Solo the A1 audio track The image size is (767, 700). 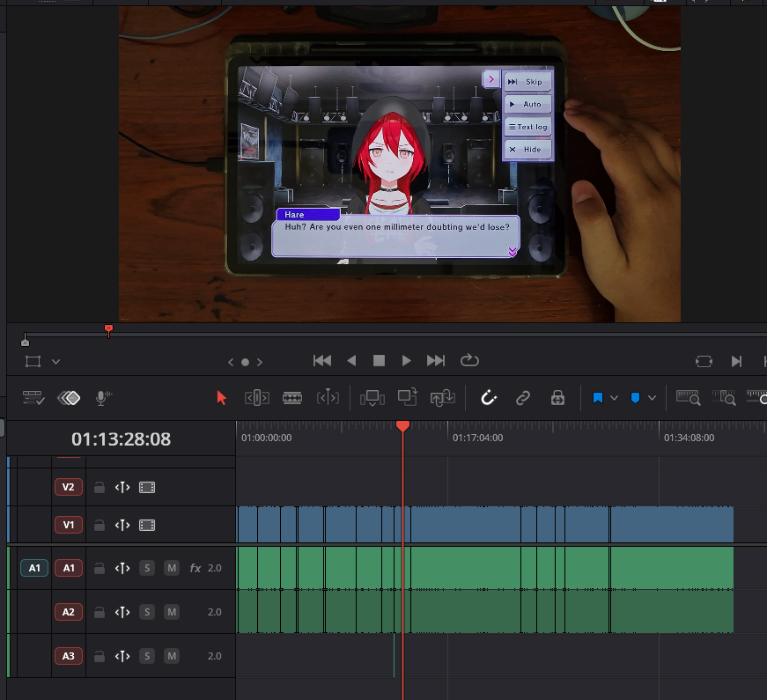tap(147, 568)
